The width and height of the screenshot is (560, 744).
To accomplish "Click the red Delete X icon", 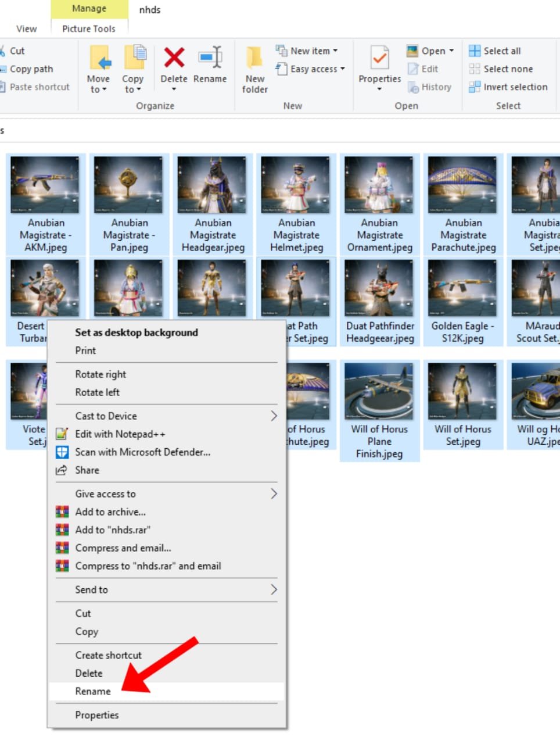I will [x=174, y=58].
